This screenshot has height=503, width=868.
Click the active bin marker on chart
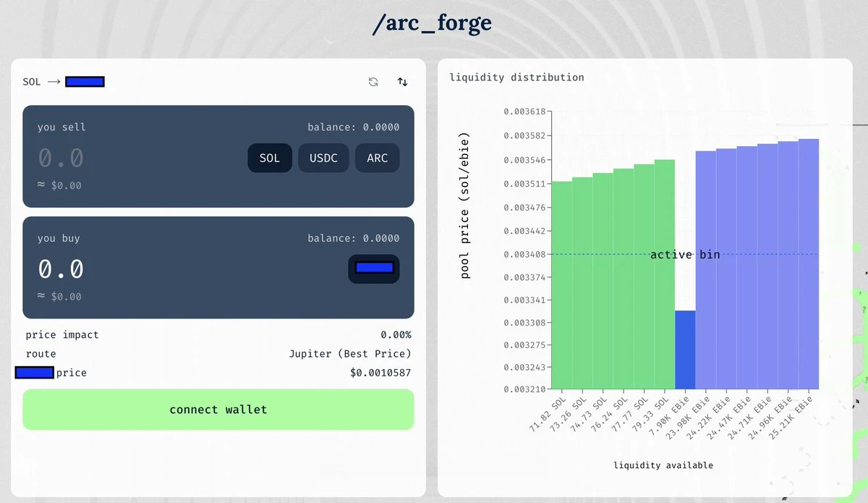coord(684,255)
